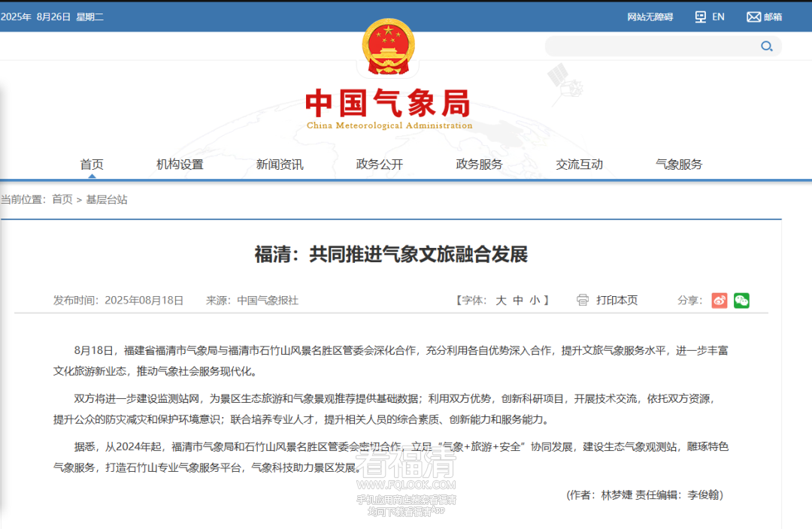The image size is (812, 529).
Task: Click 基层台站 breadcrumb link
Action: 107,199
